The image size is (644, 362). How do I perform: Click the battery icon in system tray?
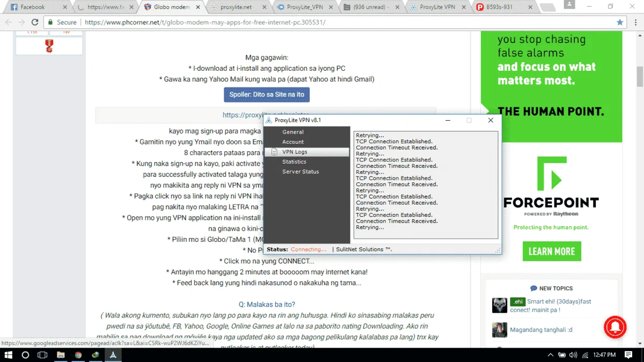(x=562, y=355)
